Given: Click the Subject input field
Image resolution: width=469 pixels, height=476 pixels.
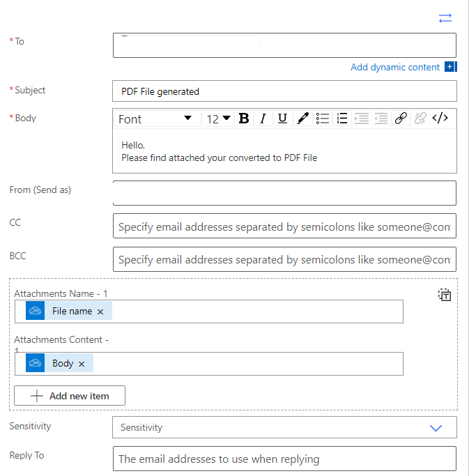Looking at the screenshot, I should tap(284, 91).
